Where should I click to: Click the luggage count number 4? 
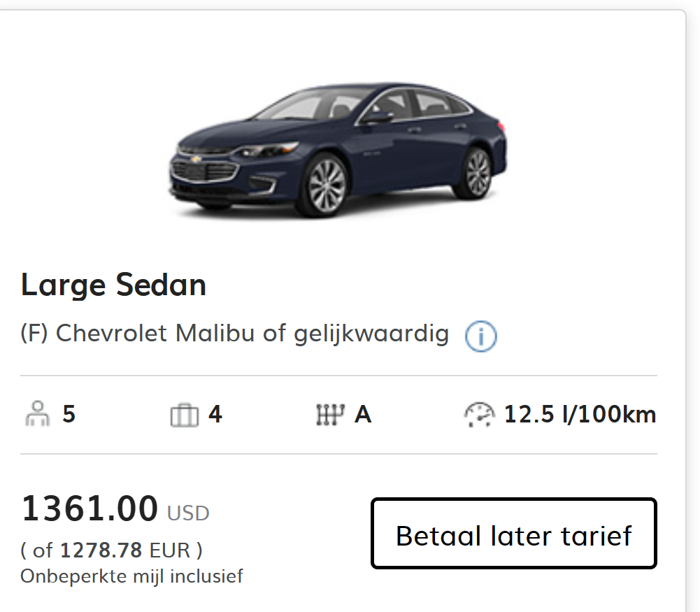tap(215, 415)
